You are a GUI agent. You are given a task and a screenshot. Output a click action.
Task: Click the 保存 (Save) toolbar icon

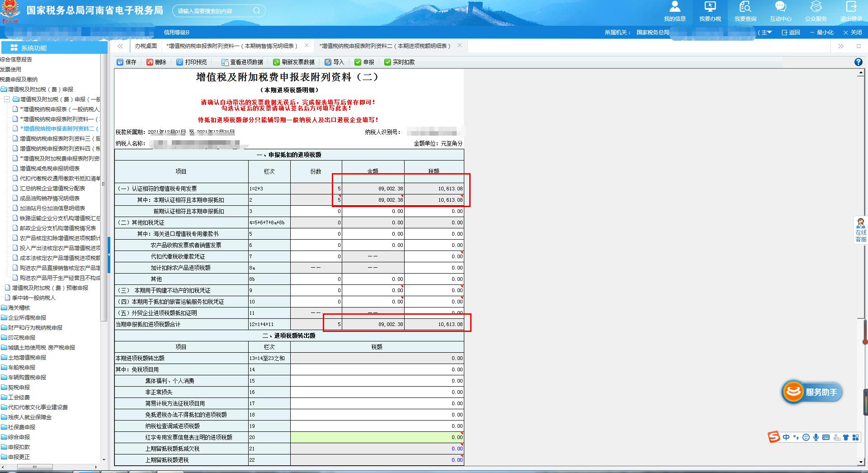pos(127,62)
